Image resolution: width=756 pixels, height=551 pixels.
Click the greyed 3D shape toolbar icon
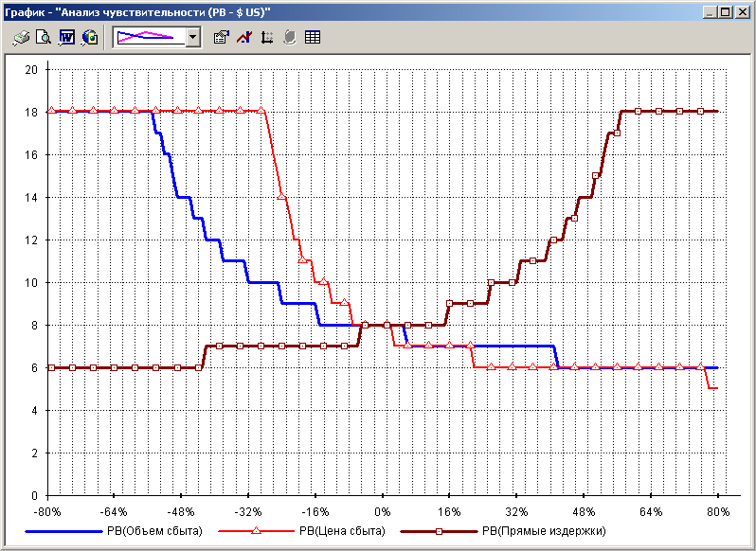click(289, 37)
